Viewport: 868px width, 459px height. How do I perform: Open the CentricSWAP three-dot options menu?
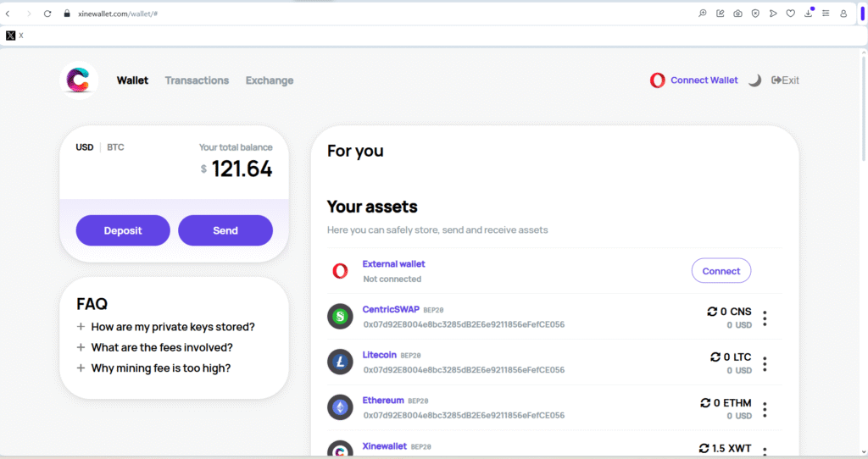(x=765, y=318)
